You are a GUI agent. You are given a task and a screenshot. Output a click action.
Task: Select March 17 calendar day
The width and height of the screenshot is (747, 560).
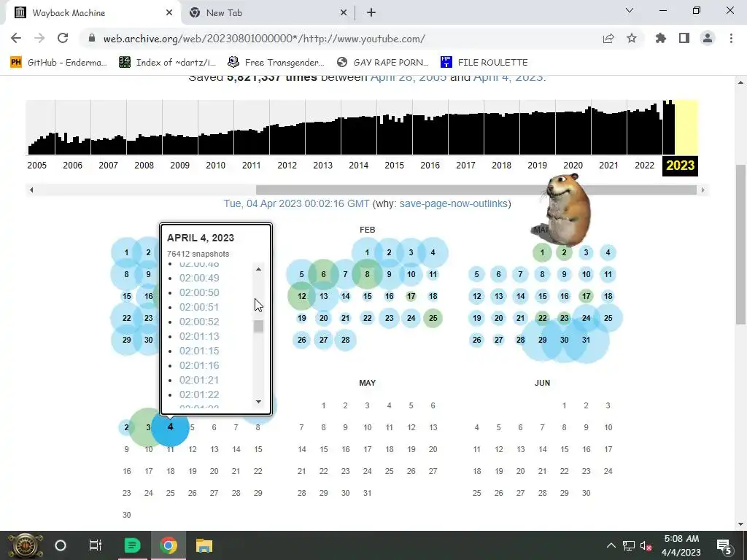tap(586, 296)
